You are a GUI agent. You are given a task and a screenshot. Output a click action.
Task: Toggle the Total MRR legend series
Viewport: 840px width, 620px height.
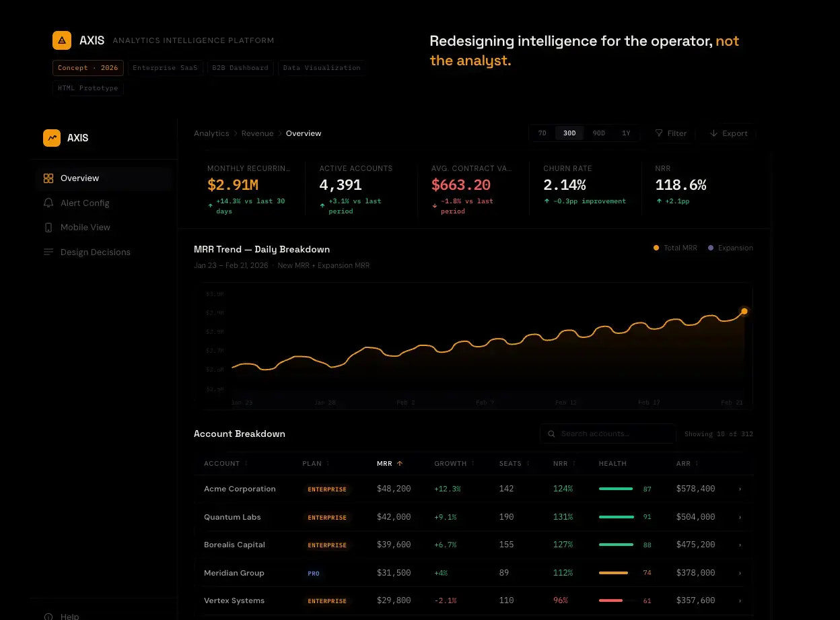pyautogui.click(x=675, y=248)
